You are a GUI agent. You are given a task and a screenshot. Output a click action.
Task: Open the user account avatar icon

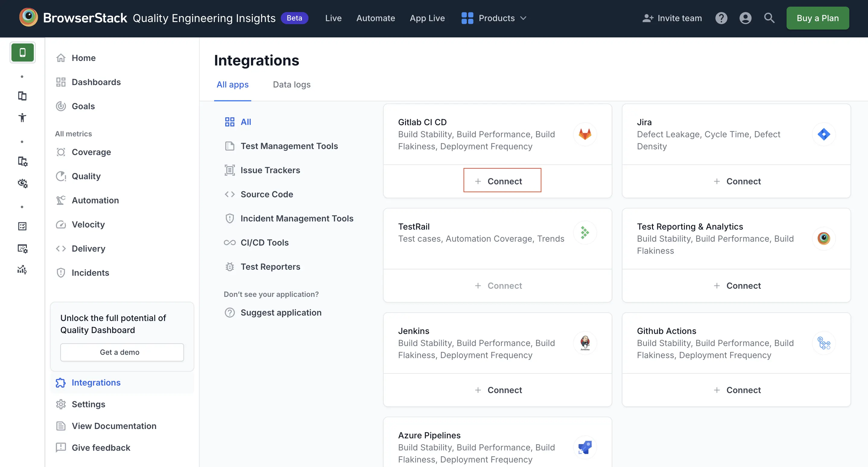pyautogui.click(x=745, y=18)
